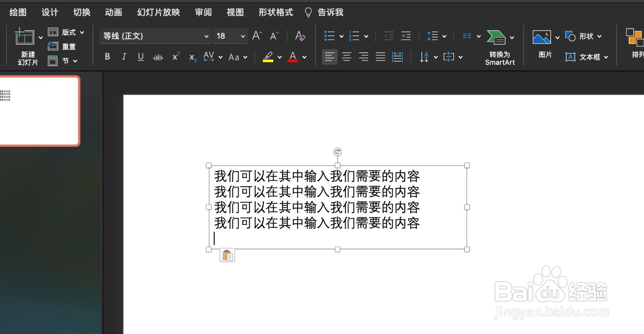Click the Tell Me (告诉我) search

324,12
